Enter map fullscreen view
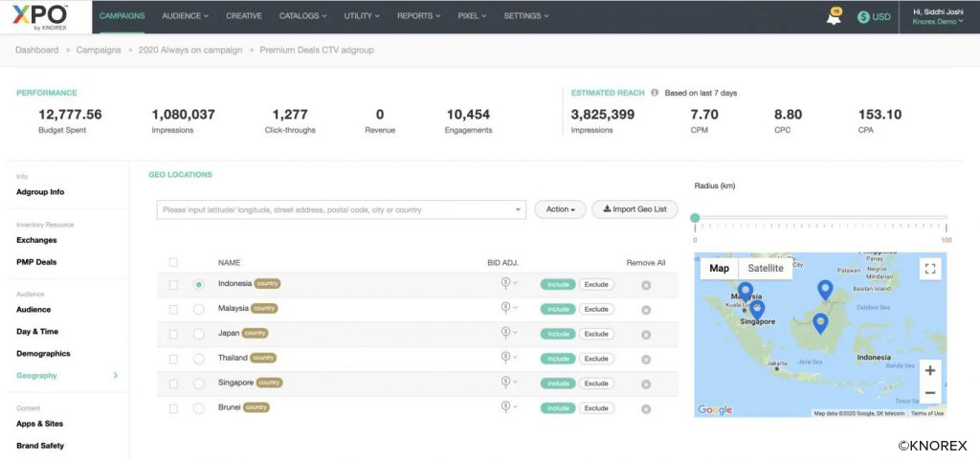 [929, 269]
